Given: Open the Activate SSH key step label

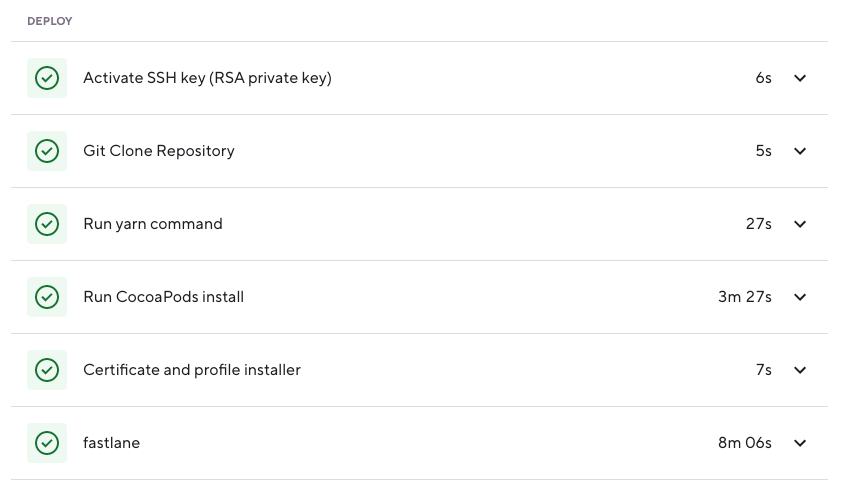Looking at the screenshot, I should pos(207,78).
